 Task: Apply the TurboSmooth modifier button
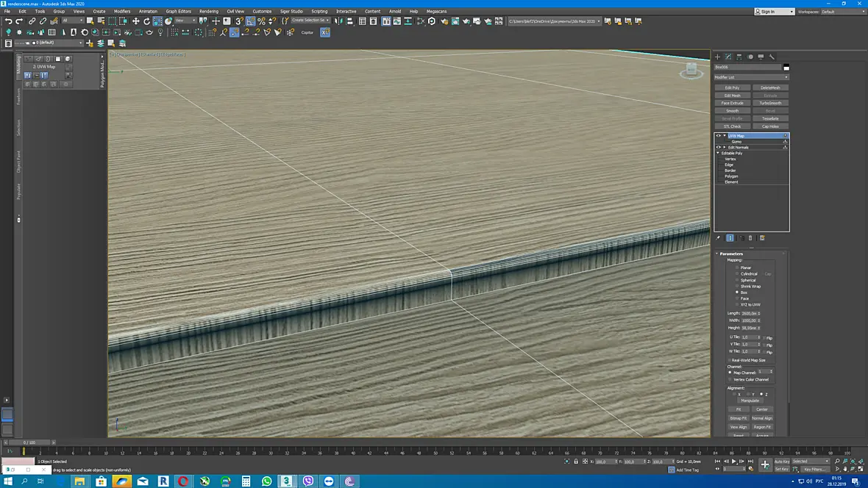pos(770,103)
